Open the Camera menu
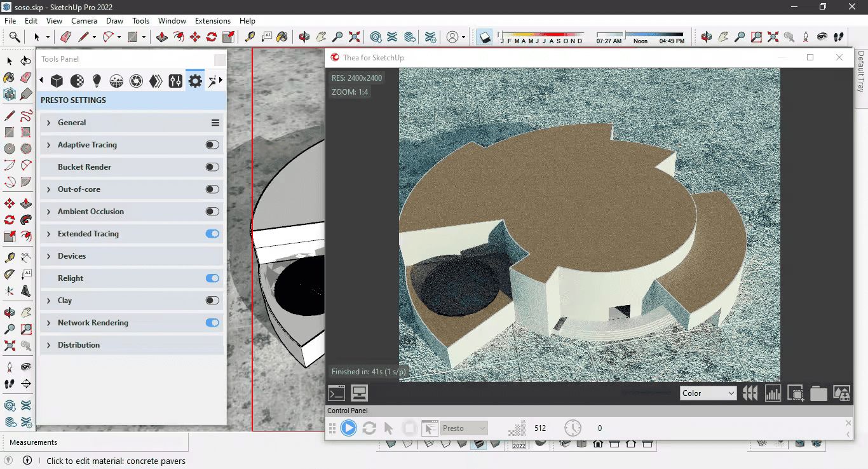 click(x=84, y=21)
